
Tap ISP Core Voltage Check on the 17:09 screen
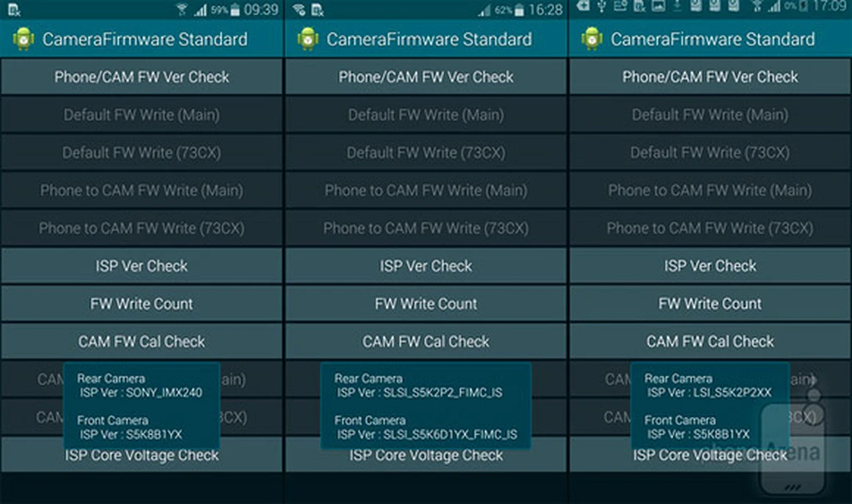[711, 456]
